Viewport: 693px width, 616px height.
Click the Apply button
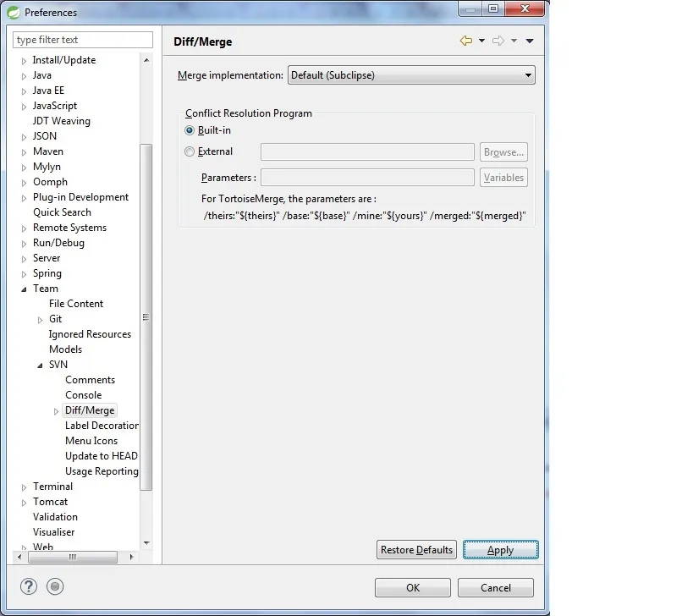coord(501,550)
